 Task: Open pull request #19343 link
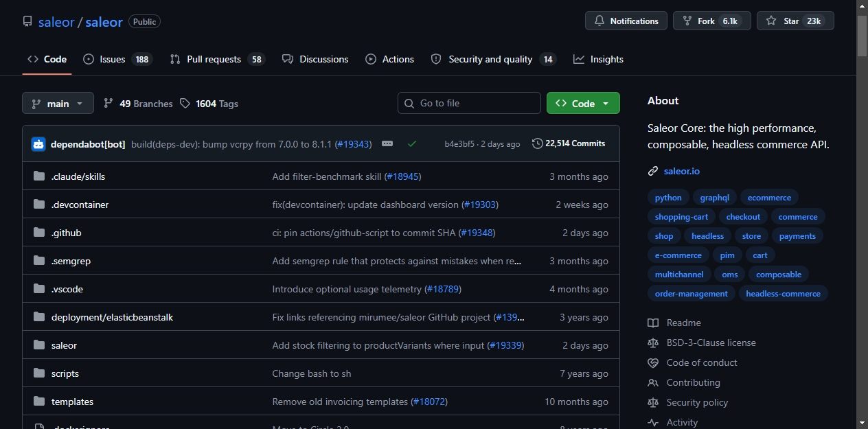point(353,144)
